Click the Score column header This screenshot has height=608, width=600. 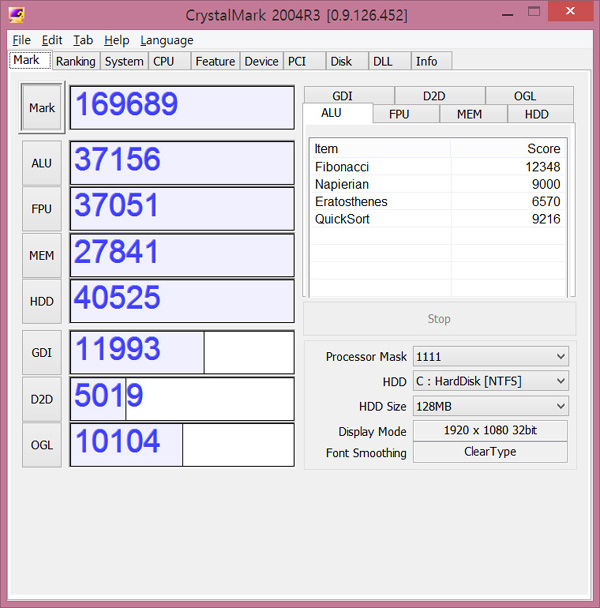(508, 149)
